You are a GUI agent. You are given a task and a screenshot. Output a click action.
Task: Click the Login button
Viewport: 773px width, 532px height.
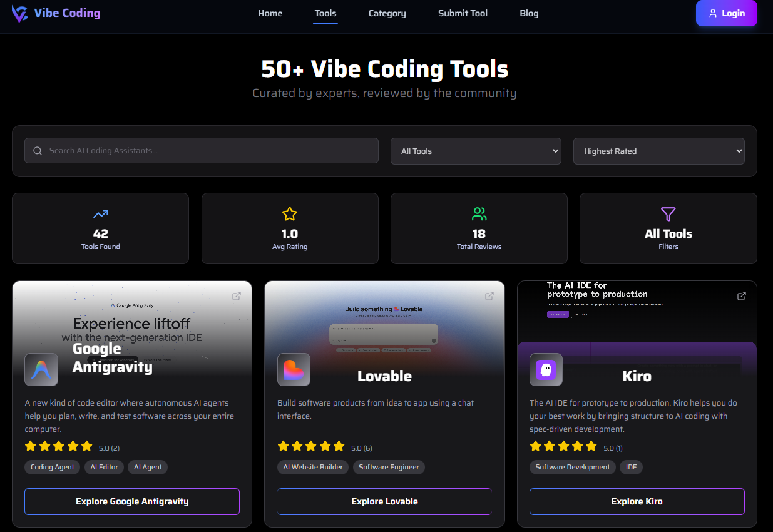(x=726, y=13)
